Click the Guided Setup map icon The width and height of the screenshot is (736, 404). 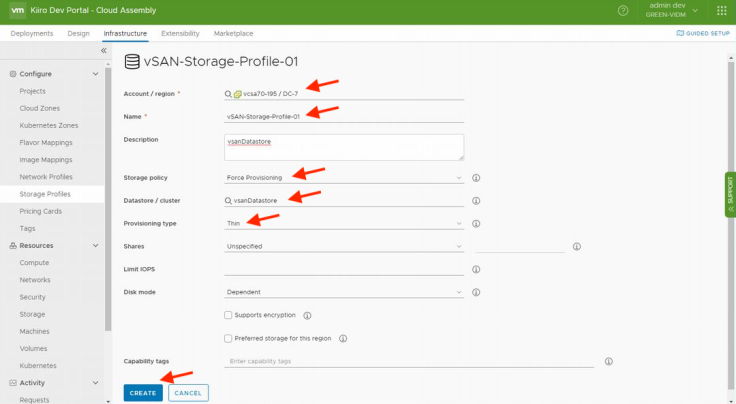(680, 33)
